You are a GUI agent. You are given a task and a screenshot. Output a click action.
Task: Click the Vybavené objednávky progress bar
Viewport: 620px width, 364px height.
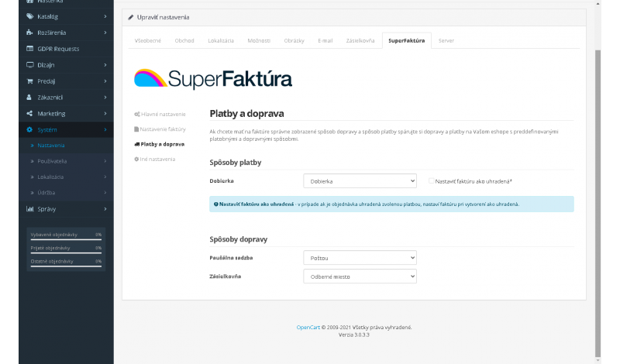coord(66,239)
